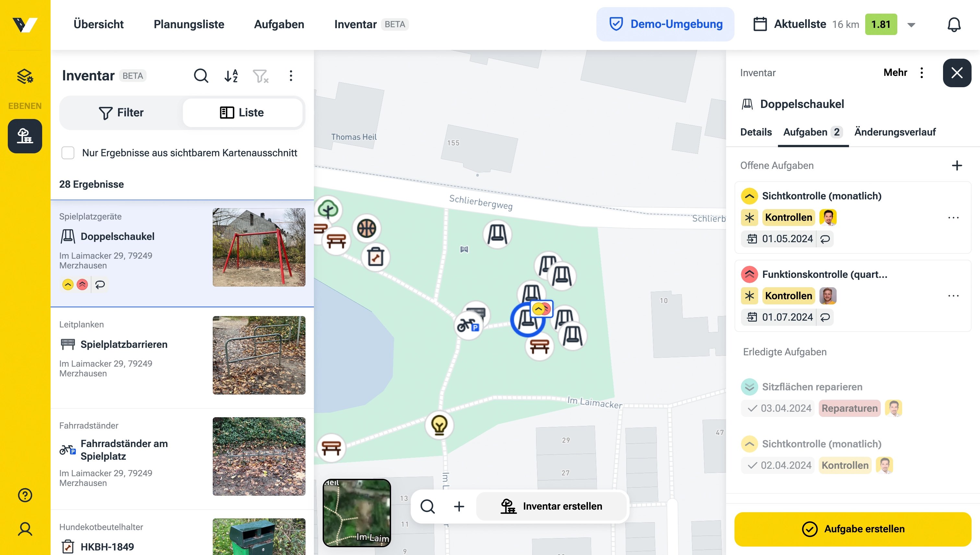Image resolution: width=980 pixels, height=555 pixels.
Task: Select the inventory layer sidebar button
Action: tap(25, 136)
